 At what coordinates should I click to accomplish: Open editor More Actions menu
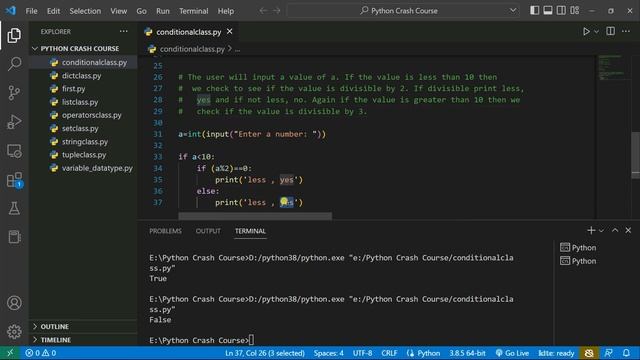click(x=626, y=31)
